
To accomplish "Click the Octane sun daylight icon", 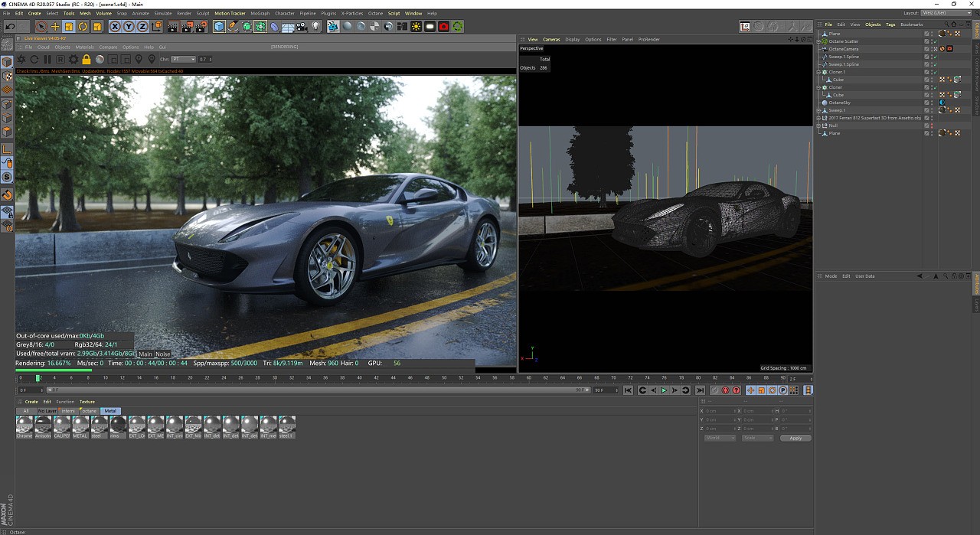I will click(x=416, y=27).
